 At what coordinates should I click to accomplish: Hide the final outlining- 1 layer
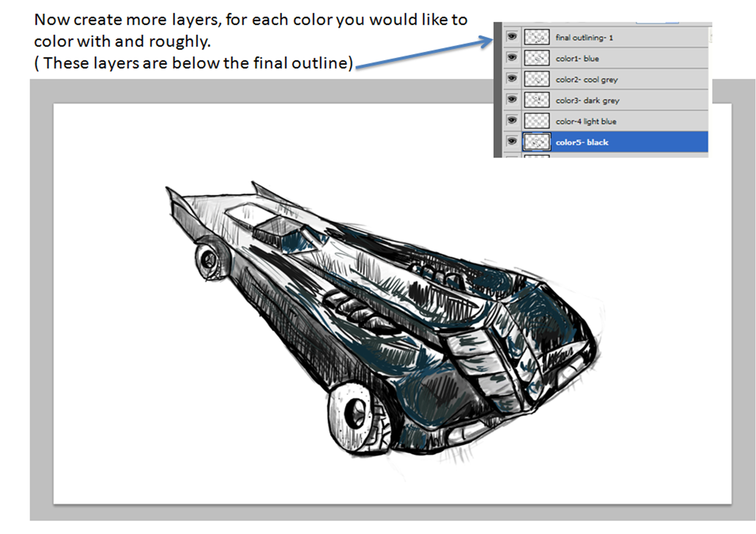pyautogui.click(x=512, y=37)
